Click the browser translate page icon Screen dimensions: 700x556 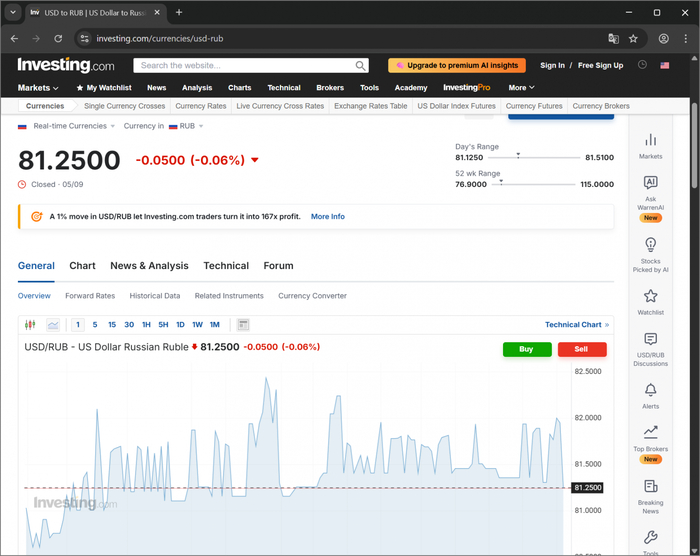coord(613,38)
